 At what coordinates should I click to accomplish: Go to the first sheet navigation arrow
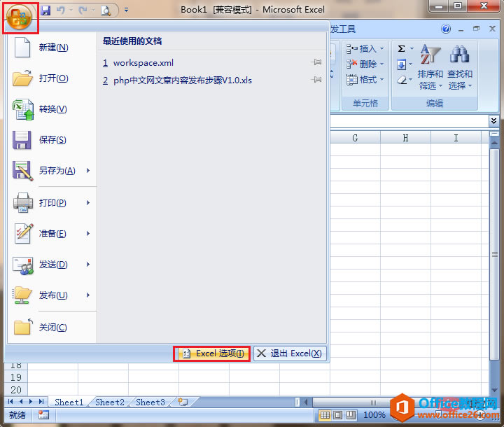point(10,402)
